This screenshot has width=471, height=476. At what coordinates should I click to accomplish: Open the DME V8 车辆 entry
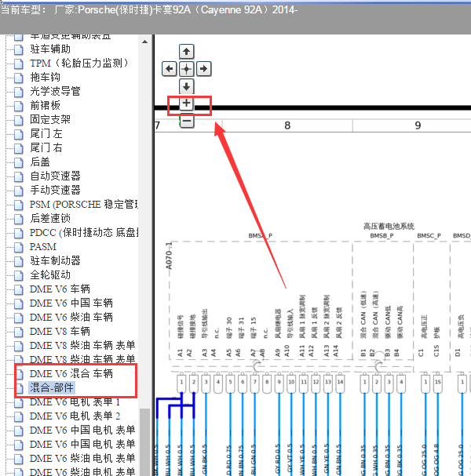coord(60,332)
